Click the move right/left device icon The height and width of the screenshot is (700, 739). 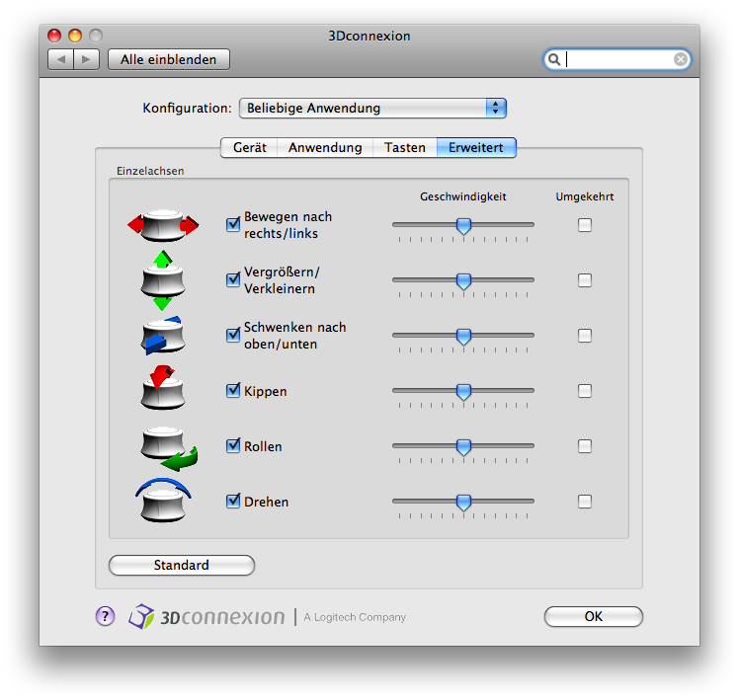(x=163, y=225)
